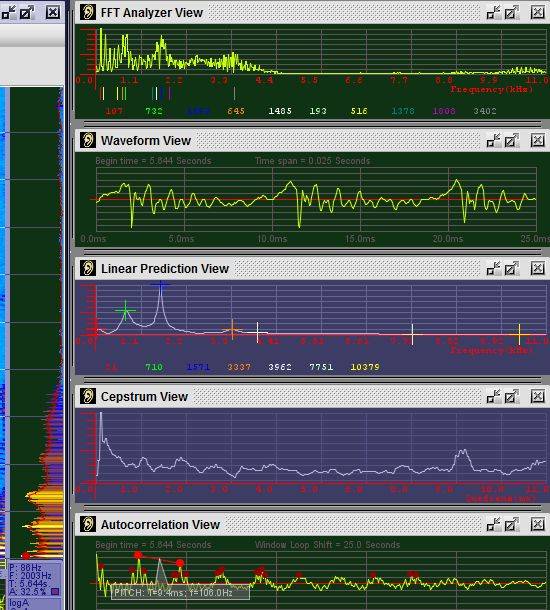Select the white formant marker near 3962
This screenshot has height=610, width=550.
(x=257, y=332)
